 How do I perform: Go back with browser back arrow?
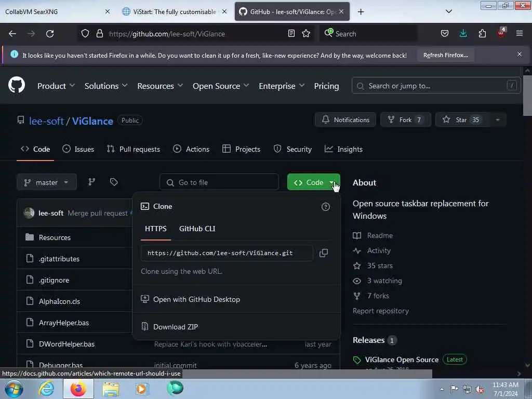[x=12, y=34]
